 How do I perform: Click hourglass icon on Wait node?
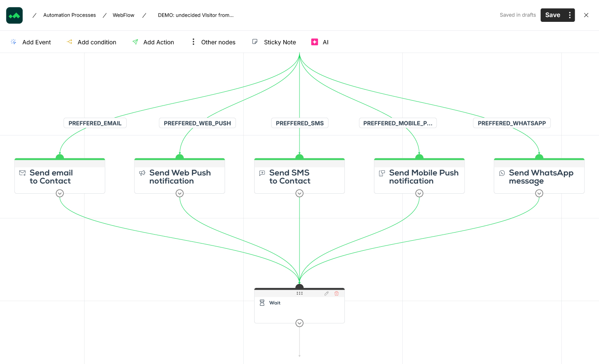(x=262, y=303)
